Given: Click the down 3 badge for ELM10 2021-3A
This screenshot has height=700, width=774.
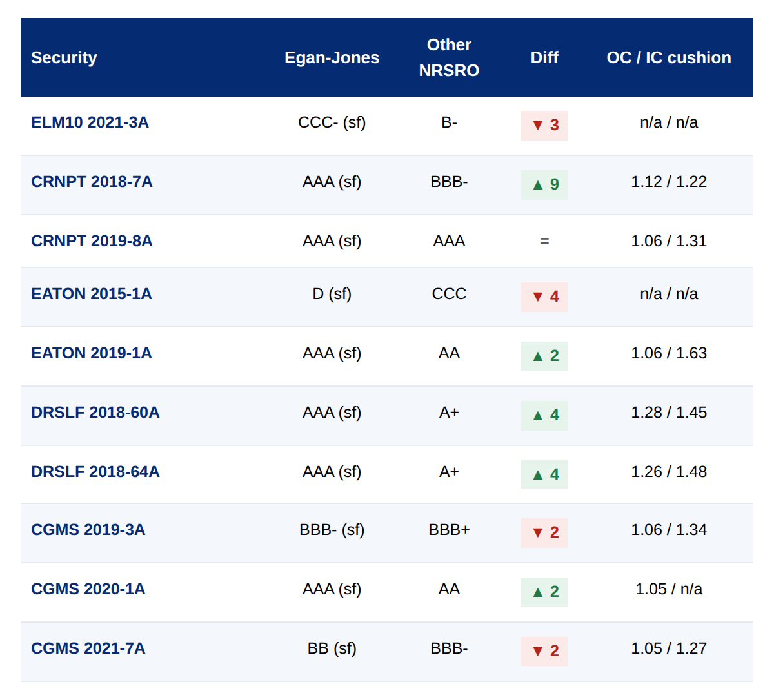Looking at the screenshot, I should tap(544, 125).
